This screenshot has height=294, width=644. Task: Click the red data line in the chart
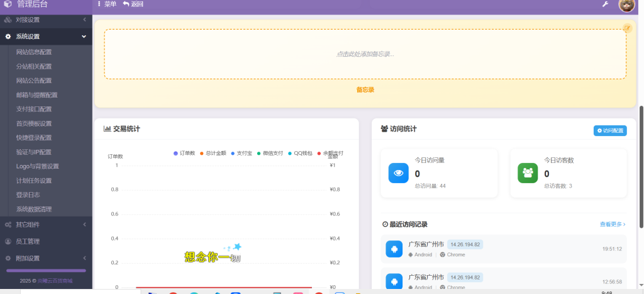[x=224, y=288]
